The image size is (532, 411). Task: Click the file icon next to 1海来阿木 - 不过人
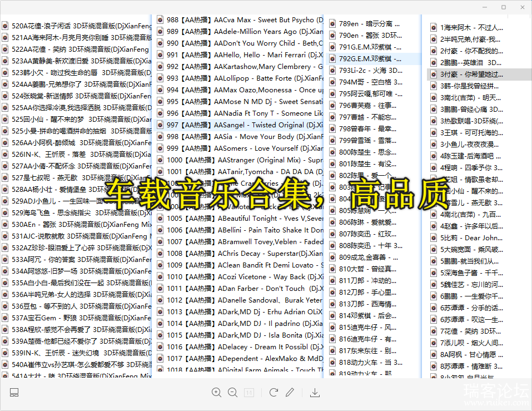click(434, 27)
